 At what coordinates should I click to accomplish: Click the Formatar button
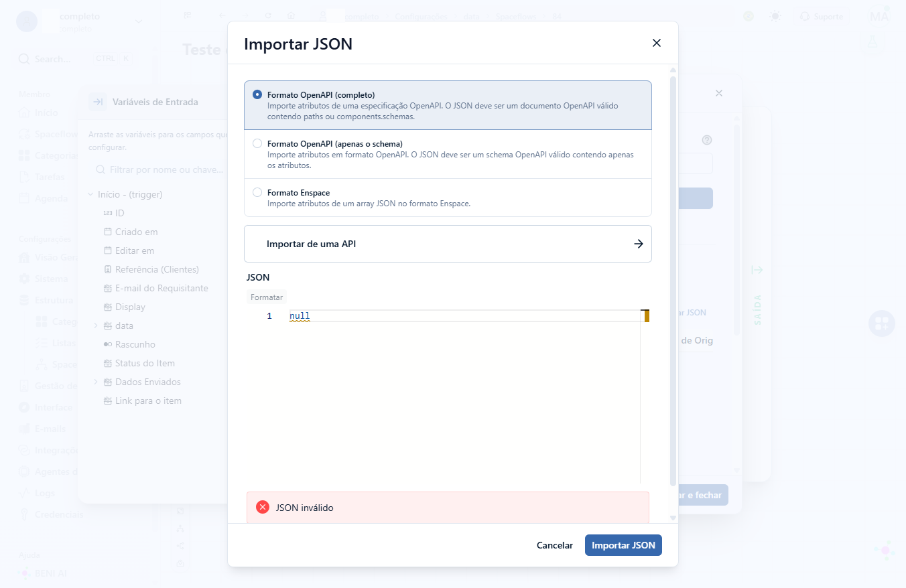[x=267, y=297]
